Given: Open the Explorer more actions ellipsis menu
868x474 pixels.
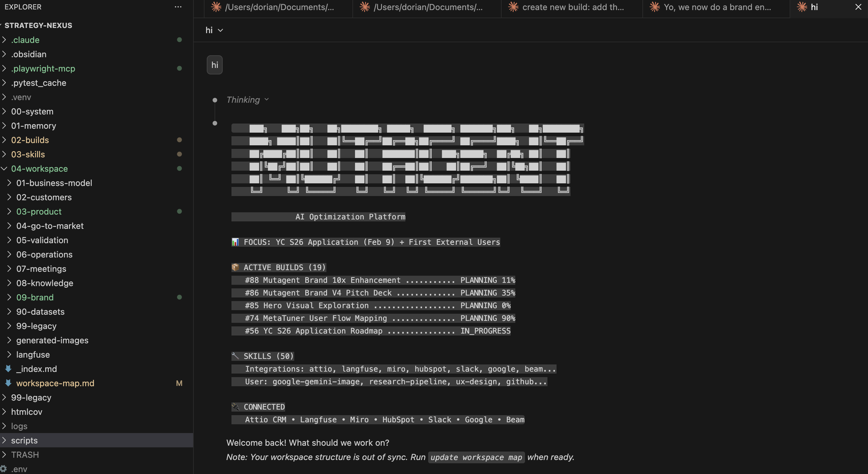Looking at the screenshot, I should point(178,7).
